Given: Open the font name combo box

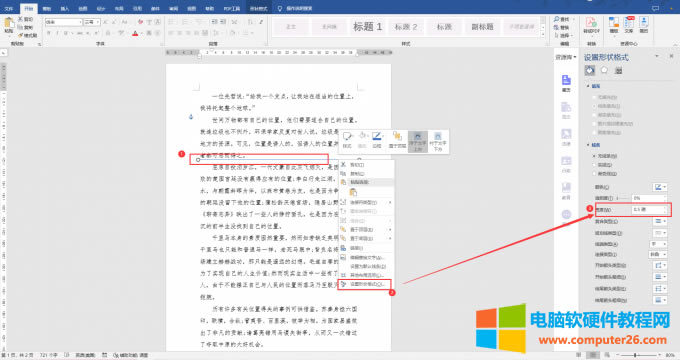Looking at the screenshot, I should tap(63, 22).
